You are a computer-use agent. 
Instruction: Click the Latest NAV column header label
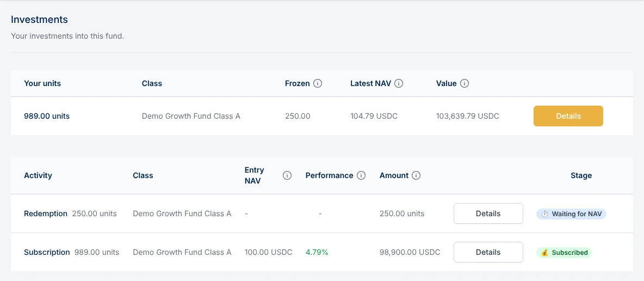click(370, 83)
